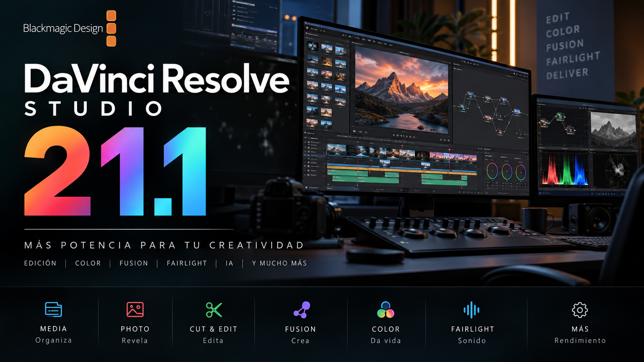Viewport: 644px width, 362px height.
Task: Select FUSION in the feature list under tagline
Action: [134, 263]
